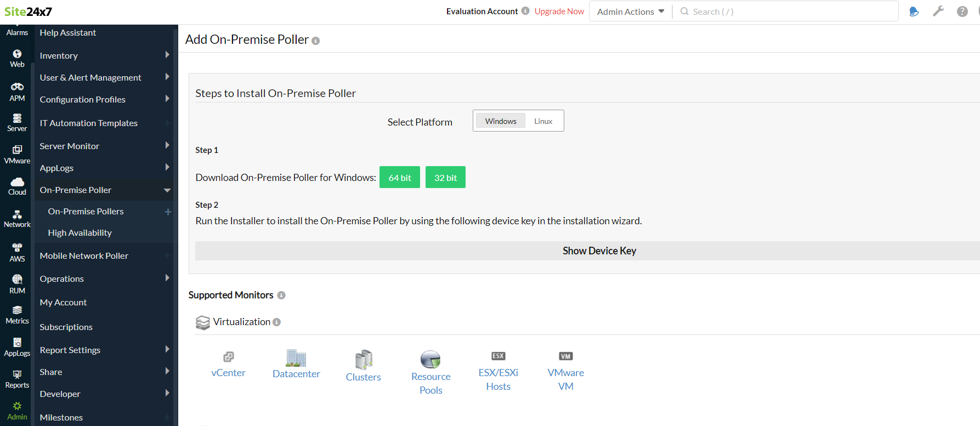This screenshot has height=426, width=980.
Task: Click the VMware sidebar icon
Action: pyautogui.click(x=17, y=154)
